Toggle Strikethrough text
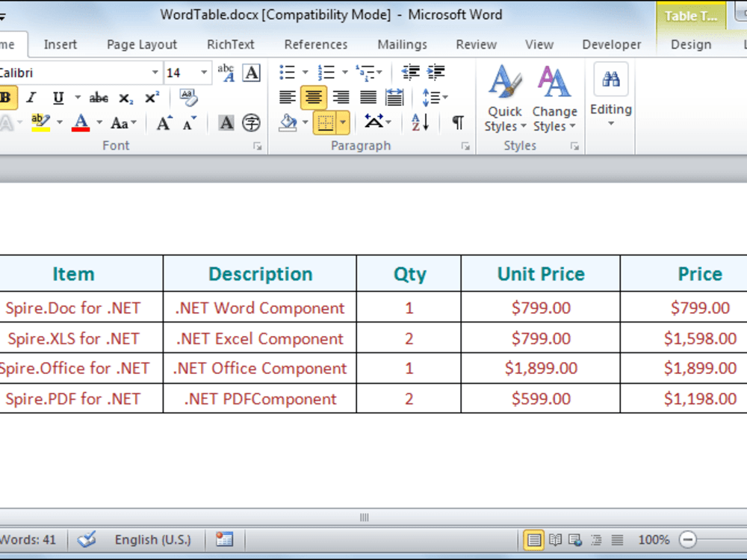 99,98
